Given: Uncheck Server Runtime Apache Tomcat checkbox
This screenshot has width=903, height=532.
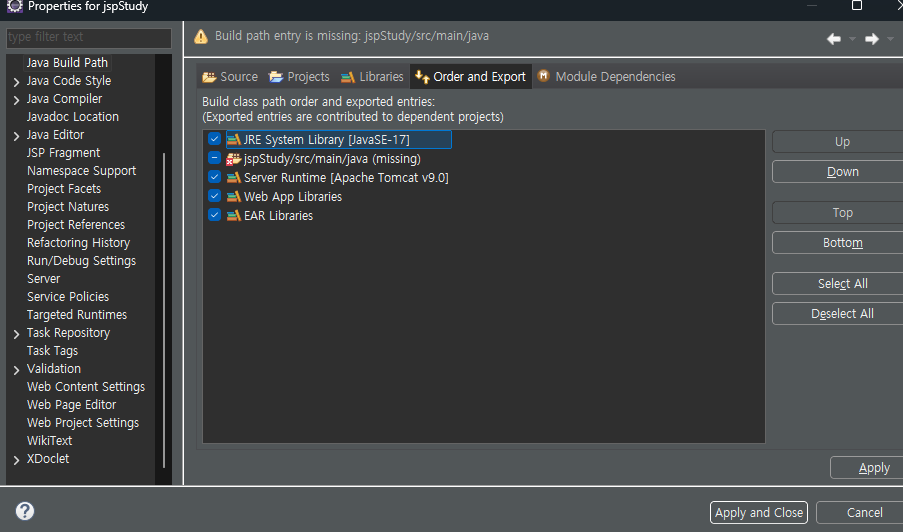Looking at the screenshot, I should tap(214, 177).
